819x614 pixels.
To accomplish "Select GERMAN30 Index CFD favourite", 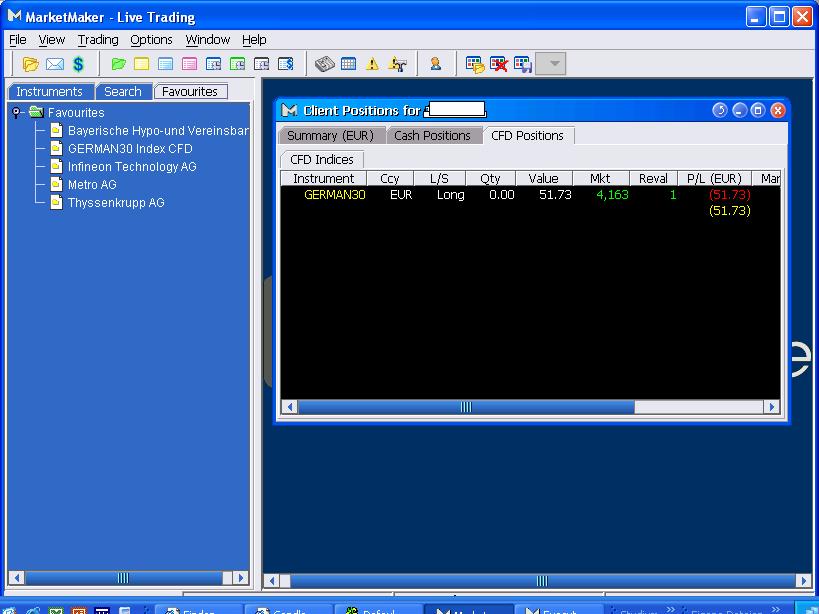I will point(130,149).
